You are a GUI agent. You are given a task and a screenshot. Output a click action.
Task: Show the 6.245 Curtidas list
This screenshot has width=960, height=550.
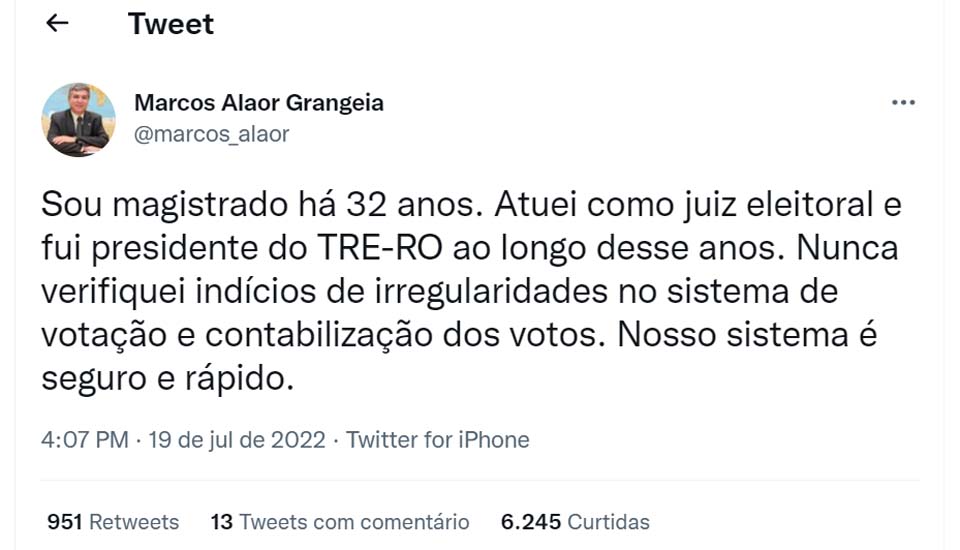click(576, 522)
